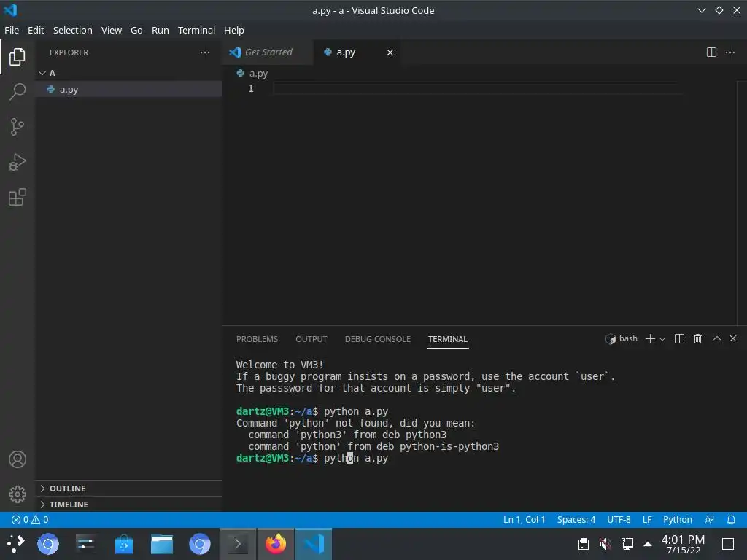This screenshot has height=560, width=747.
Task: Open the Manage gear settings icon
Action: coord(18,494)
